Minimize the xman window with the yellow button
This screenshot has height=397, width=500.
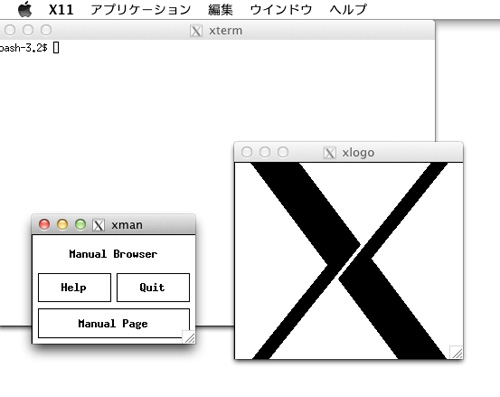(62, 224)
